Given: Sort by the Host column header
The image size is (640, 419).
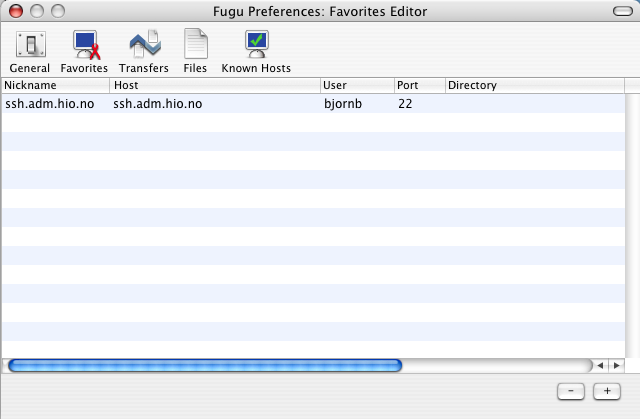Looking at the screenshot, I should pos(215,85).
